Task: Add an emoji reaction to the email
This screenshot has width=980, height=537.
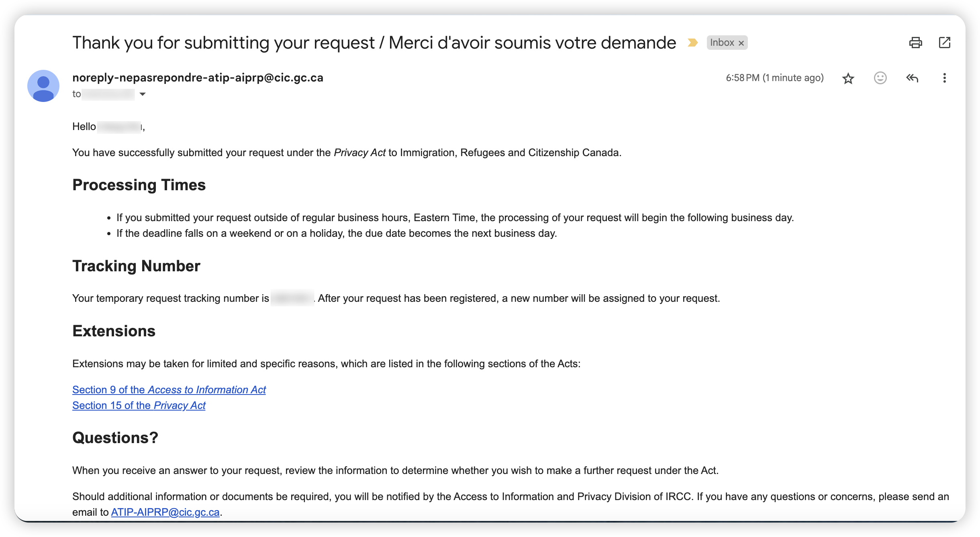Action: (x=880, y=78)
